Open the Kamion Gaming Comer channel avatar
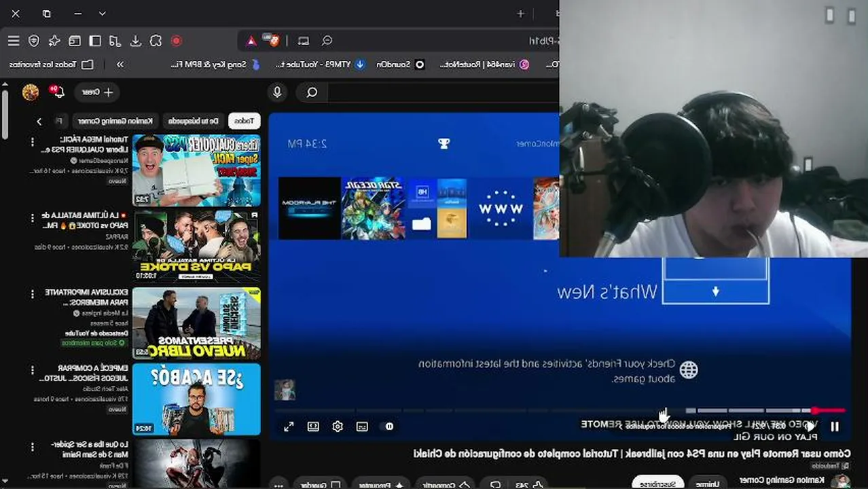Image resolution: width=868 pixels, height=489 pixels. 842,482
